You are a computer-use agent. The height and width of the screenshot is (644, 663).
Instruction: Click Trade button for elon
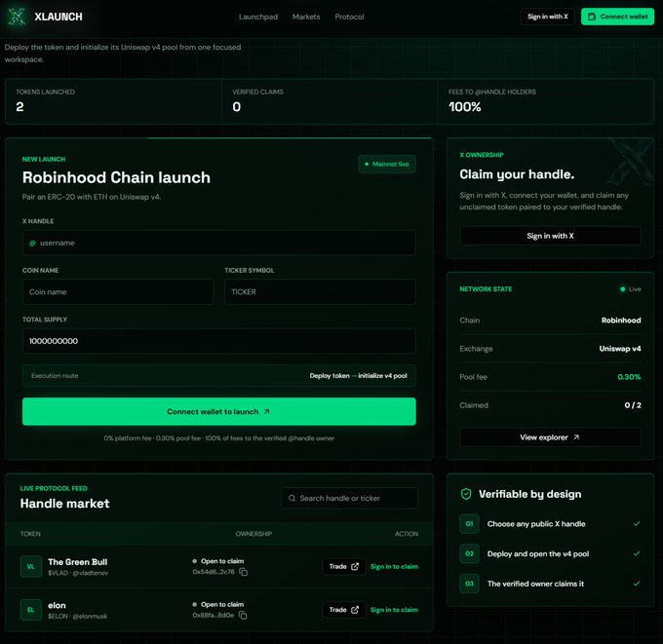[344, 610]
